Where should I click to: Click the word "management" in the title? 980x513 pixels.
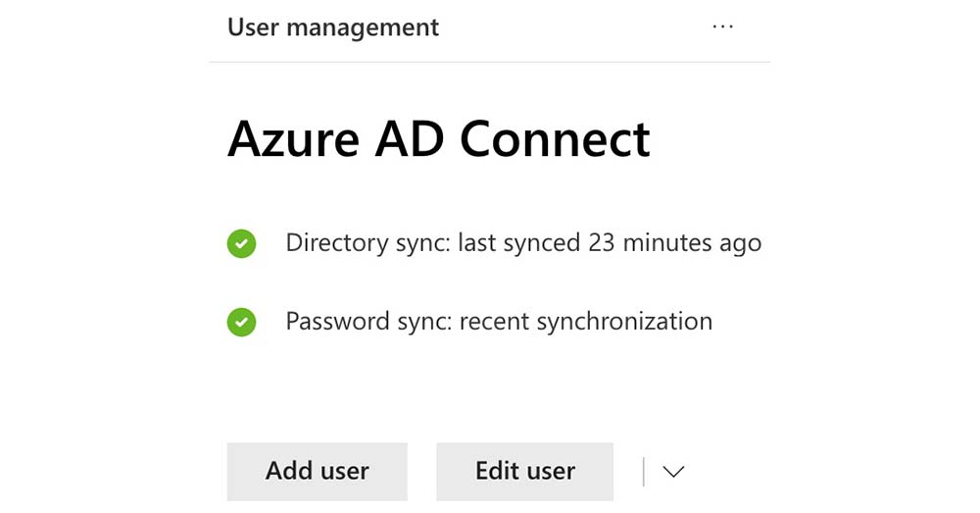click(362, 27)
